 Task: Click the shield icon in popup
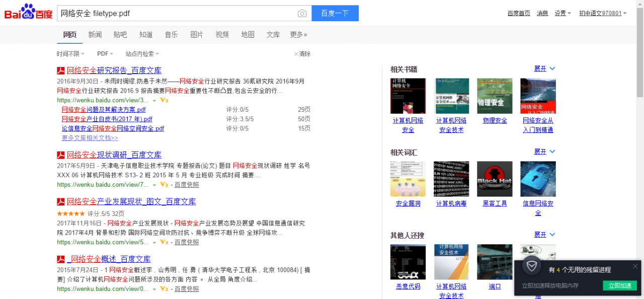pyautogui.click(x=532, y=266)
